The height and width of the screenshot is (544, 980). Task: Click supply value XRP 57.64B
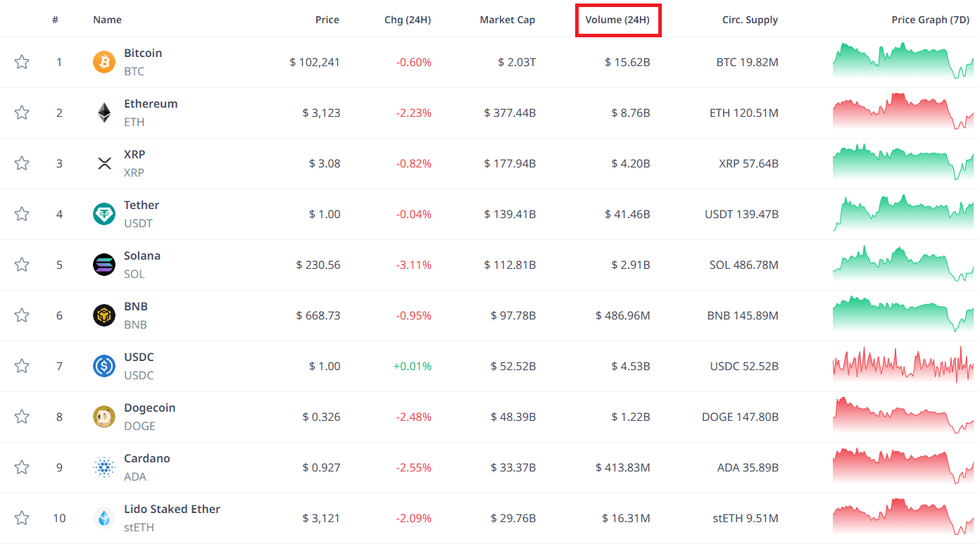pos(748,163)
